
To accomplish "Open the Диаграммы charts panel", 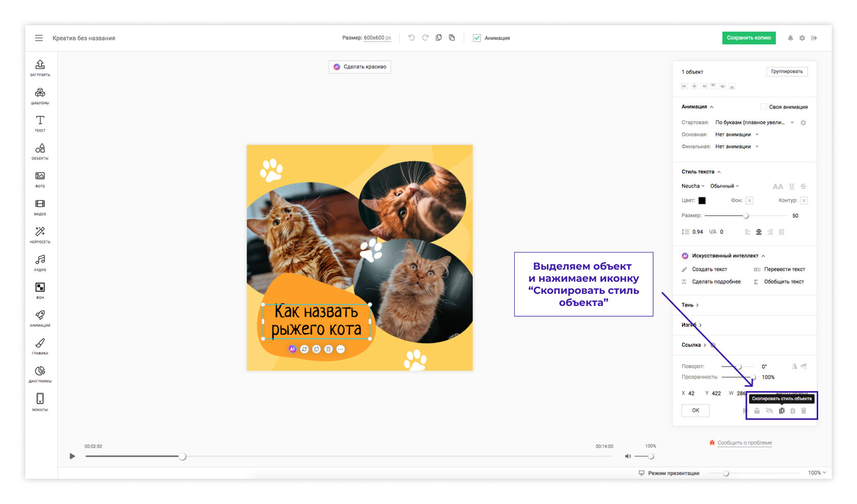I will click(x=40, y=373).
